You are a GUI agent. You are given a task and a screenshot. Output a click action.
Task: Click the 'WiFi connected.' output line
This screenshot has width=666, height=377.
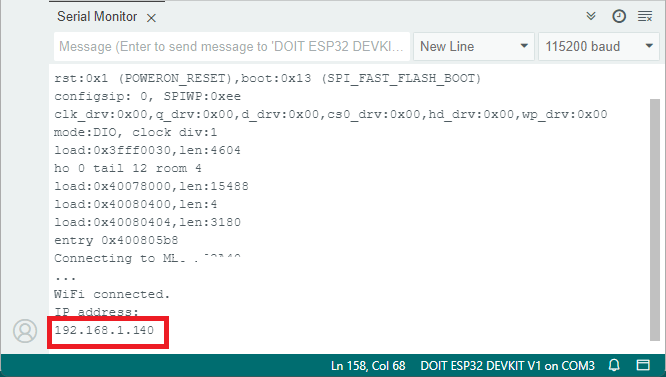(x=112, y=294)
